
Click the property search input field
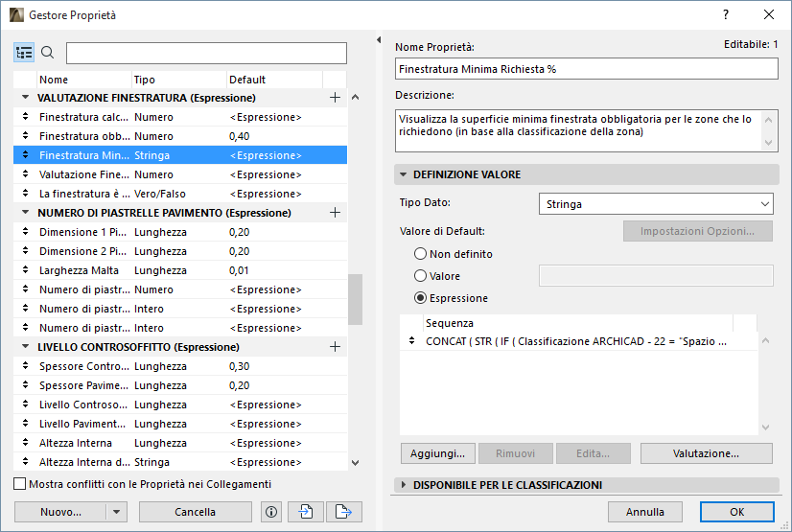point(206,53)
